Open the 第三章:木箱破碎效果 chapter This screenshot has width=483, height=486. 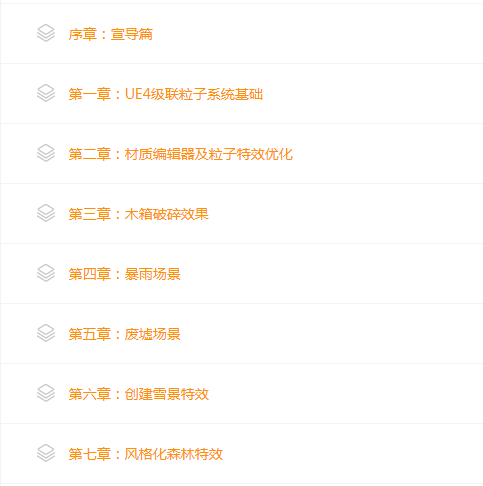point(139,214)
